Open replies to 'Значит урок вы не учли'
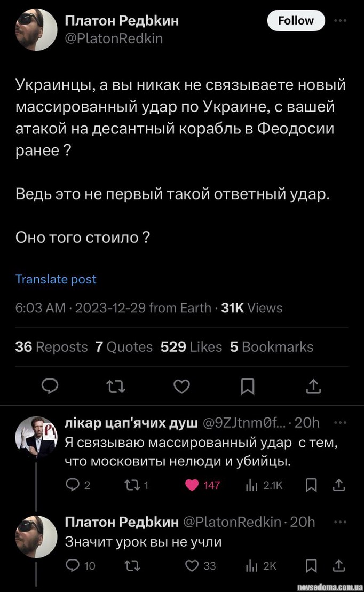This screenshot has height=592, width=364. (x=72, y=565)
